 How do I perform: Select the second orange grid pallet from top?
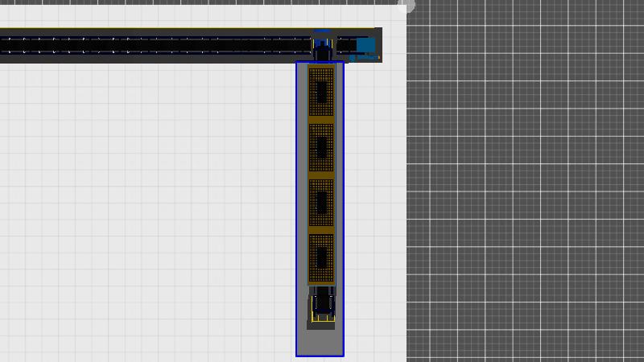coord(321,148)
